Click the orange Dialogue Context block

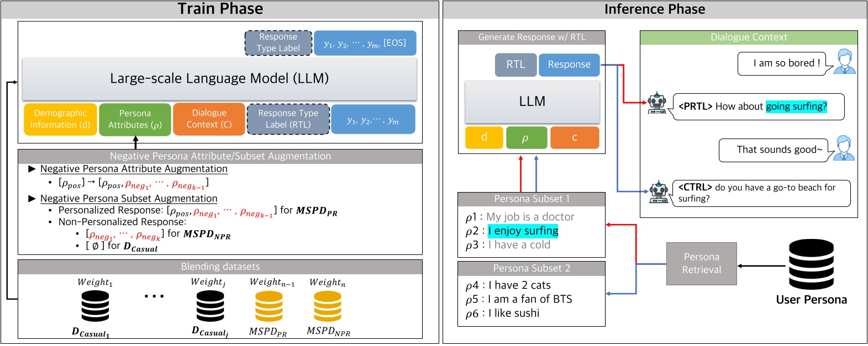209,119
